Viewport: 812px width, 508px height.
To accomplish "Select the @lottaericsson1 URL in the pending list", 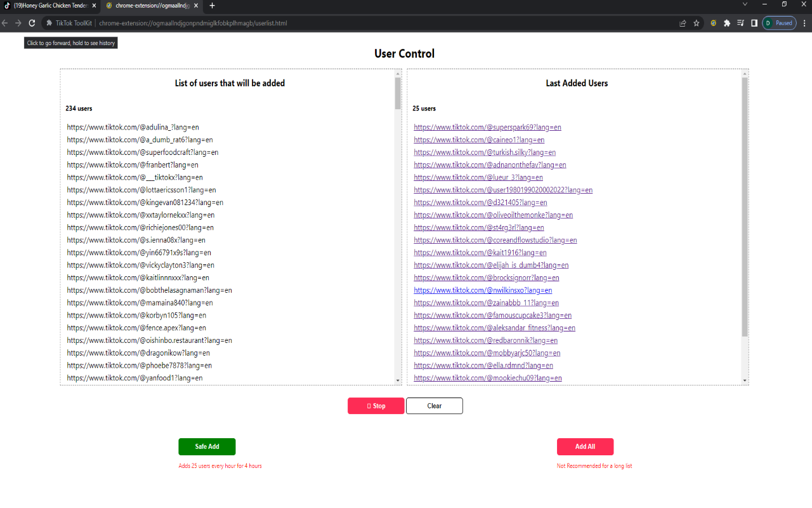I will pos(141,190).
